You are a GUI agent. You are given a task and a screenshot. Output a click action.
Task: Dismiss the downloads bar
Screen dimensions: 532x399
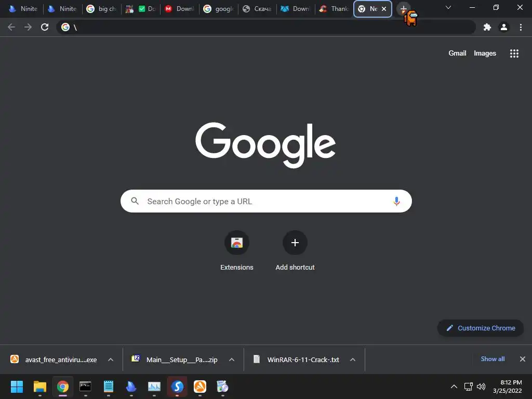pos(523,359)
